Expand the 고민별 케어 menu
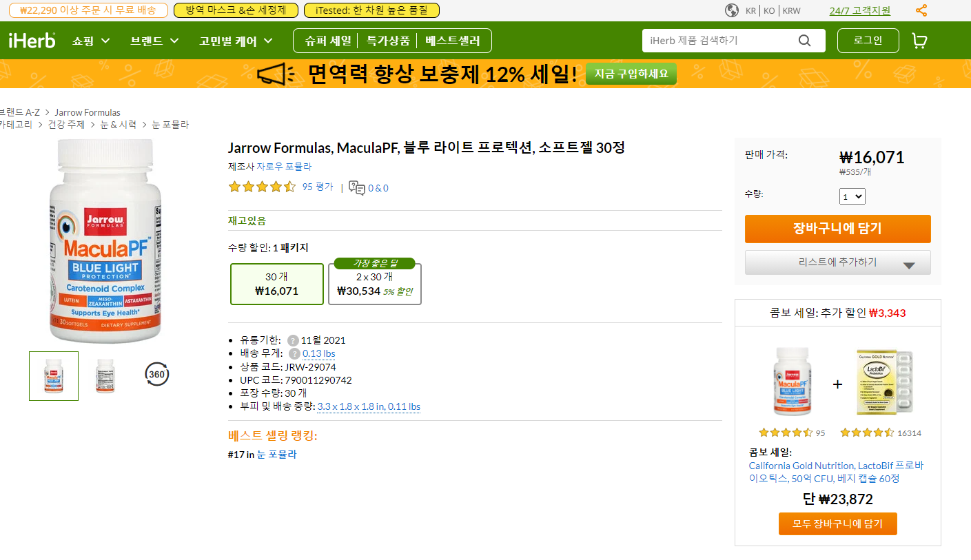Image resolution: width=971 pixels, height=560 pixels. [x=236, y=41]
